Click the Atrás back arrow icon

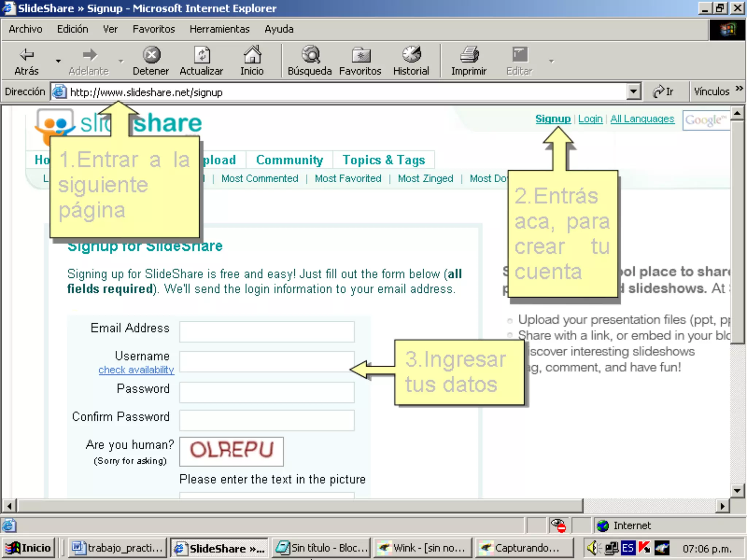[x=27, y=55]
